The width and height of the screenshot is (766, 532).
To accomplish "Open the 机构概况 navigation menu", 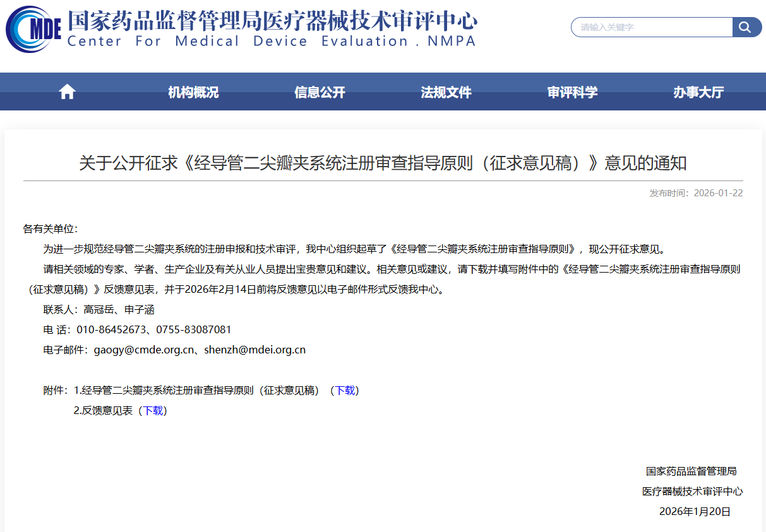I will tap(192, 92).
